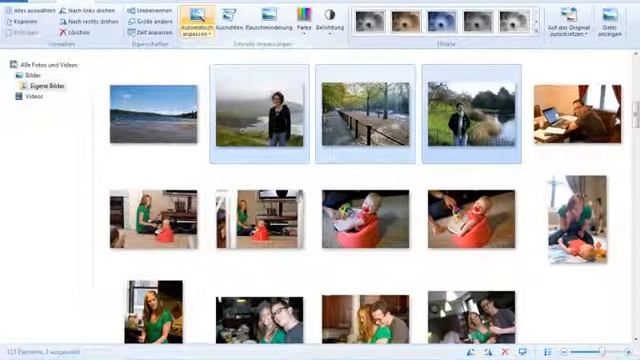The width and height of the screenshot is (640, 360).
Task: Select Bilder folder in navigation tree
Action: pyautogui.click(x=28, y=76)
